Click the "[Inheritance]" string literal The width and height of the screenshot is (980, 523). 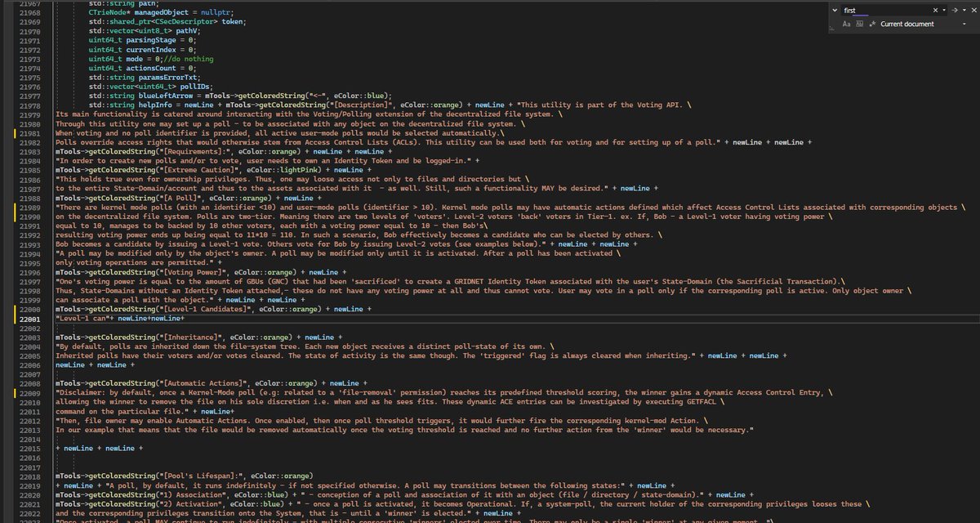(190, 337)
